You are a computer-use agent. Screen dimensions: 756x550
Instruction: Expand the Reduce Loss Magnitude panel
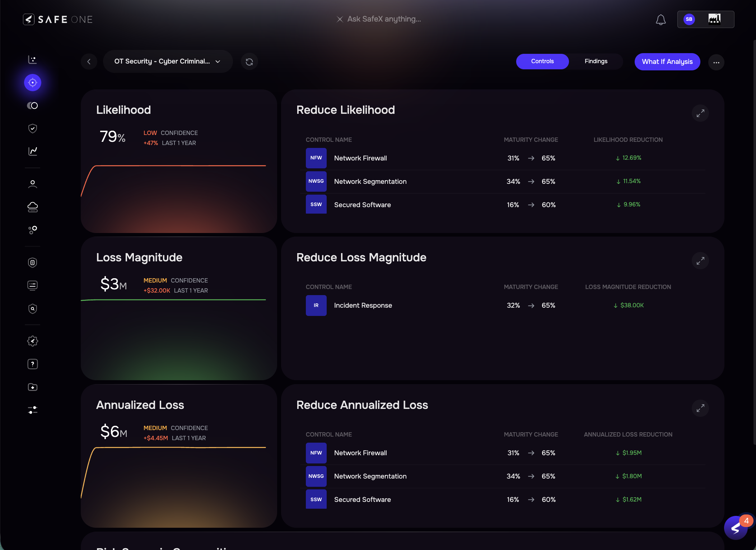[700, 261]
